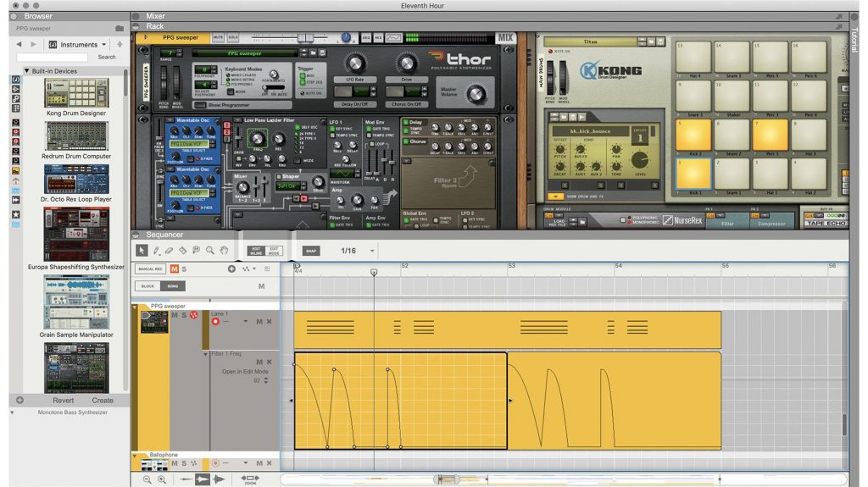The image size is (868, 487).
Task: Toggle global Mute M in sequencer header
Action: pyautogui.click(x=175, y=269)
